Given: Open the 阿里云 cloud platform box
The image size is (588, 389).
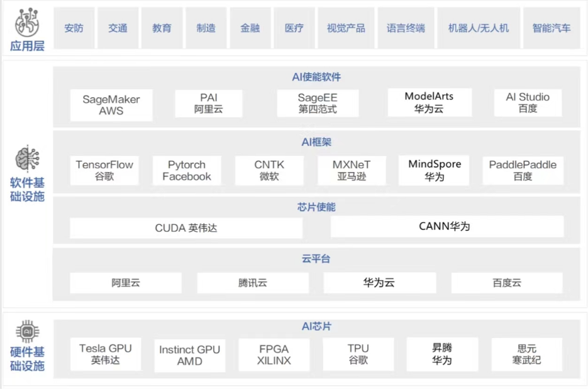Looking at the screenshot, I should 125,283.
